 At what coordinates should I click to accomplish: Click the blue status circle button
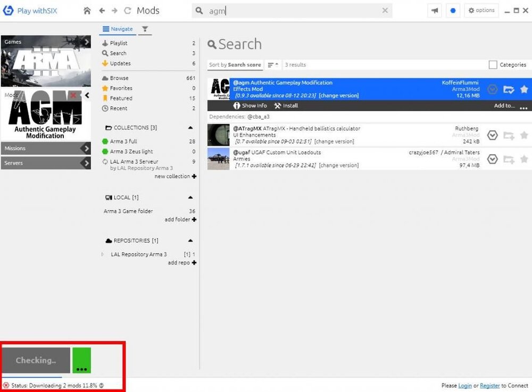453,11
